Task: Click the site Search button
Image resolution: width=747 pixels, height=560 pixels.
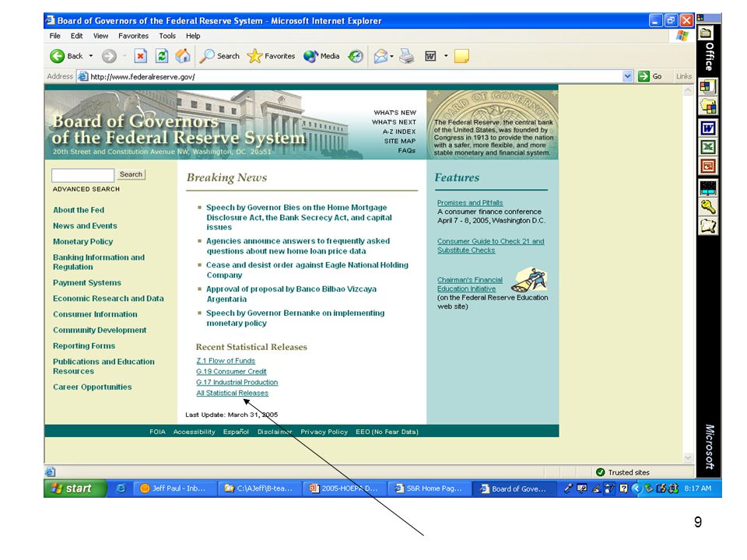Action: pyautogui.click(x=131, y=174)
